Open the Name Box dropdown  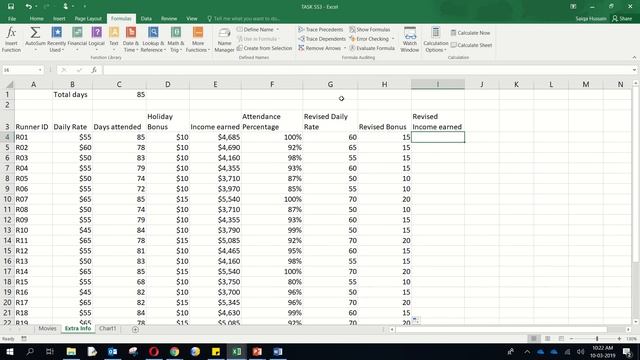(x=40, y=70)
